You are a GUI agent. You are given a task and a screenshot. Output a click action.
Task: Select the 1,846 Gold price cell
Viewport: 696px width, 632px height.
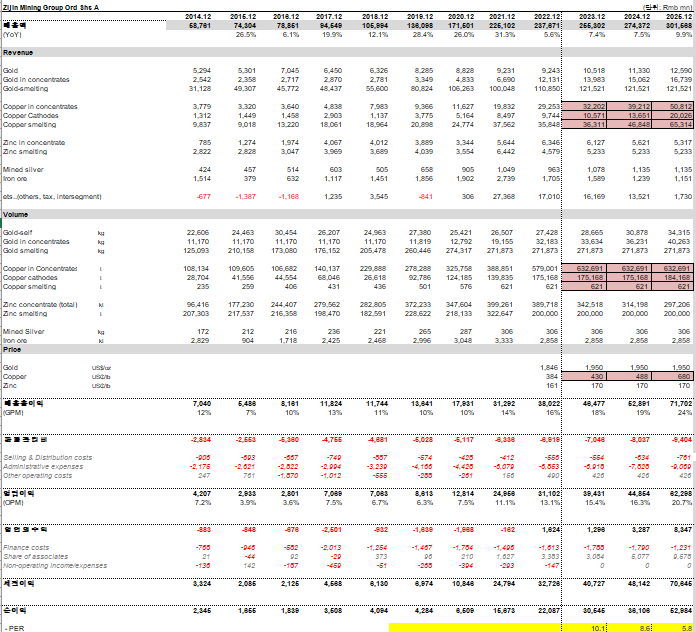549,367
